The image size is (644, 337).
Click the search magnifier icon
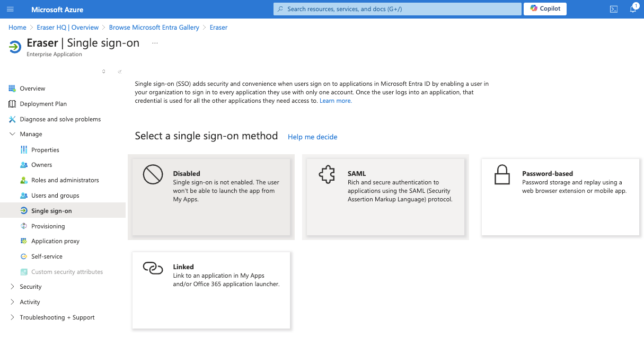(x=280, y=9)
